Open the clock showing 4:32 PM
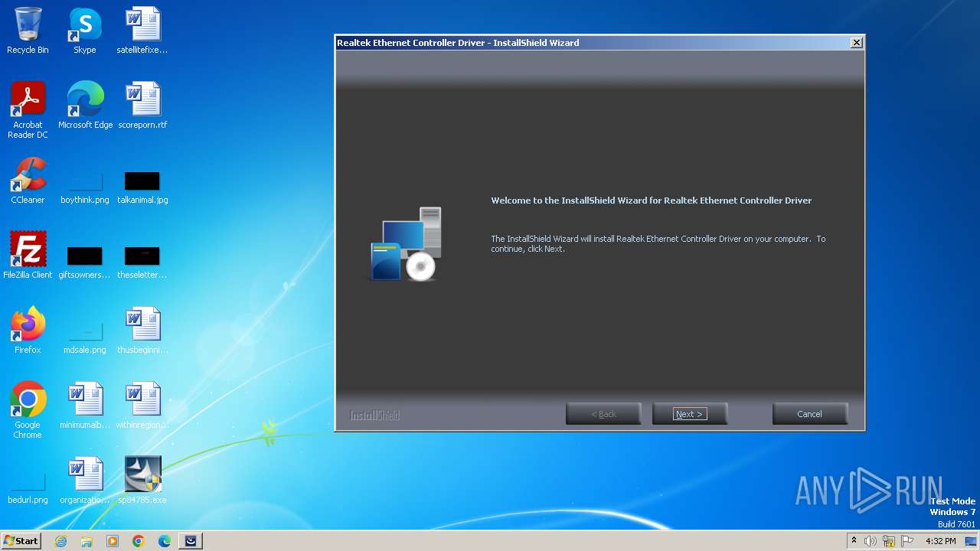980x551 pixels. click(x=940, y=541)
